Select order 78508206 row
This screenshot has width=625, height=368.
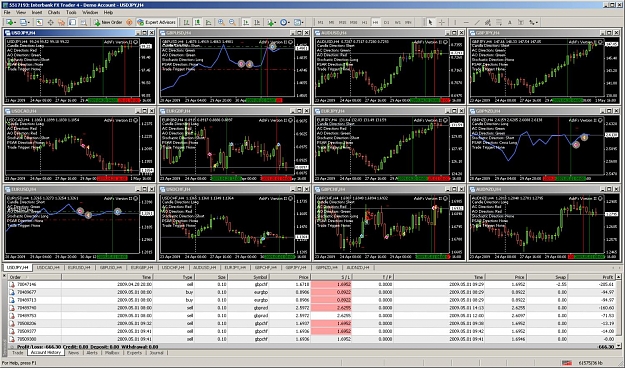[312, 323]
